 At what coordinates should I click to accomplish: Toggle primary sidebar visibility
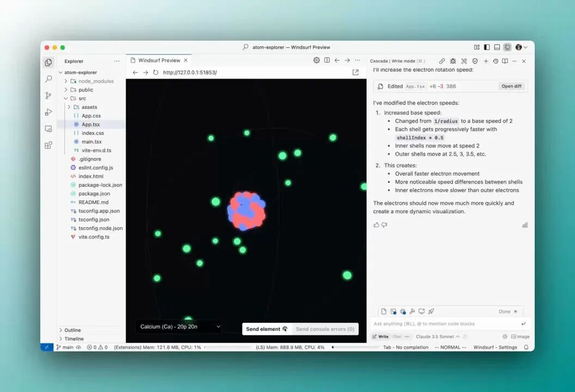487,47
